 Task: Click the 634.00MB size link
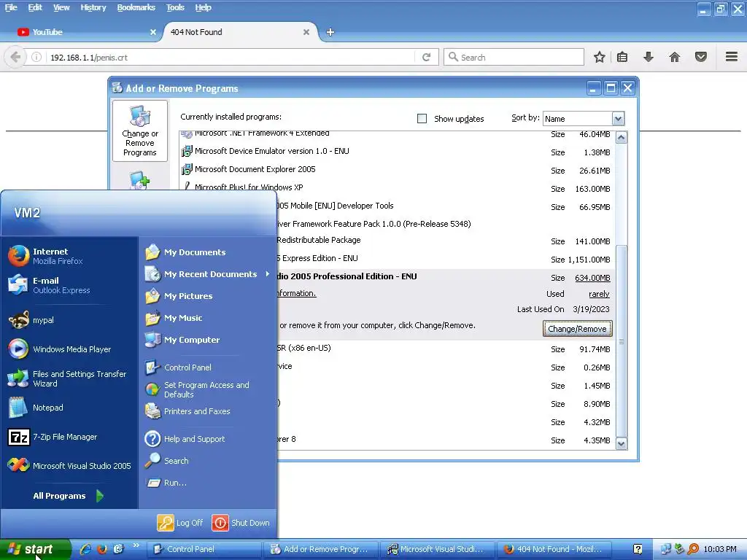click(x=592, y=278)
